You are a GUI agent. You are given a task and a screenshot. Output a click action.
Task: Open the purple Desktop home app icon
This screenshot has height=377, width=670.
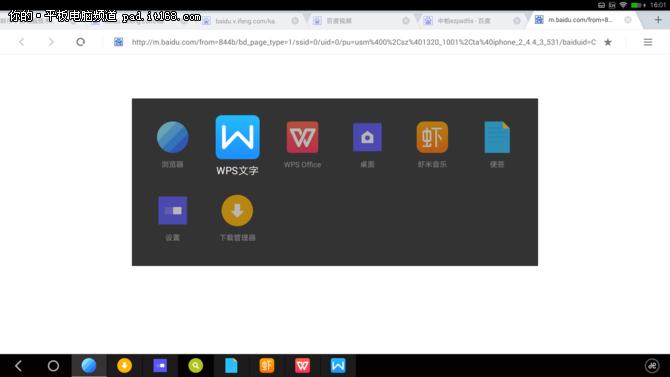367,137
